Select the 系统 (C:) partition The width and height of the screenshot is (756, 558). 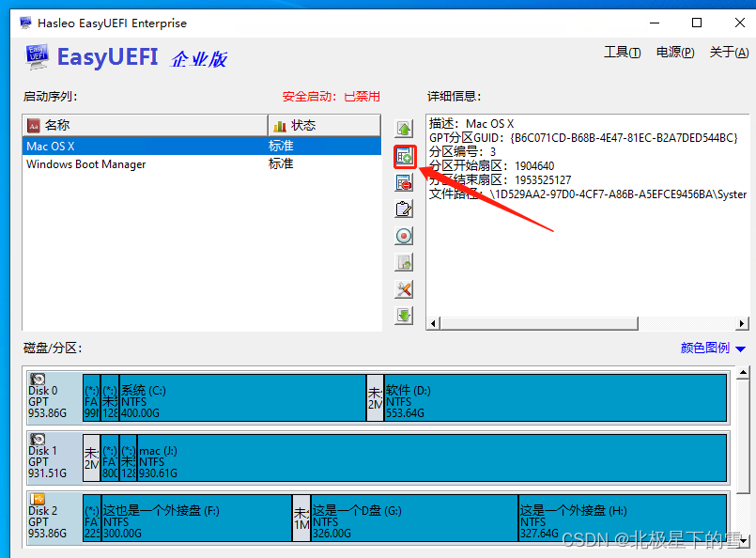pyautogui.click(x=242, y=398)
